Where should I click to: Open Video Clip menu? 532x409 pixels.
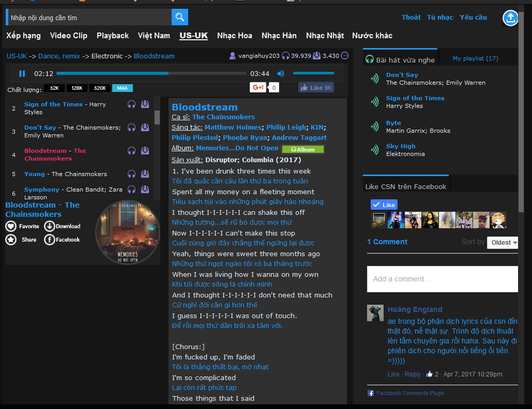(69, 36)
